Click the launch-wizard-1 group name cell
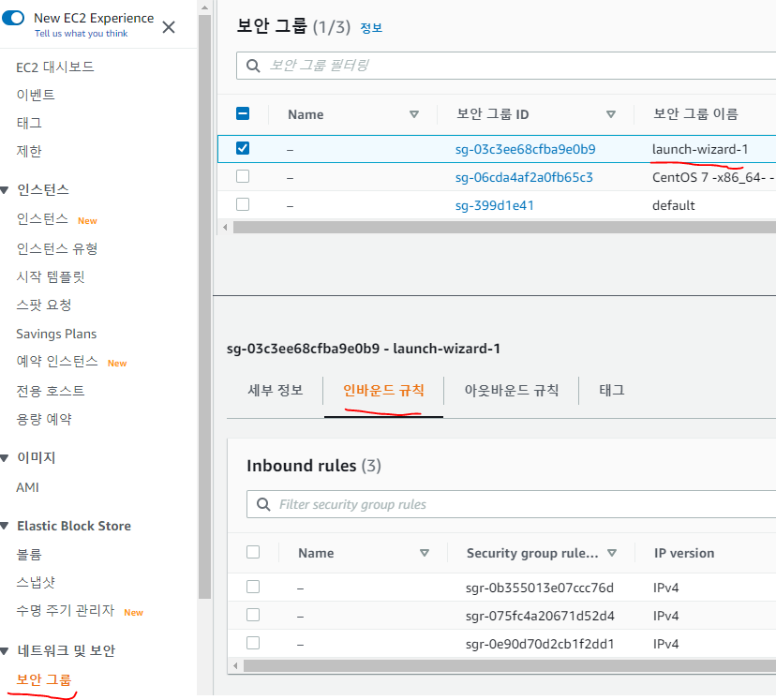The height and width of the screenshot is (700, 776). pos(700,149)
